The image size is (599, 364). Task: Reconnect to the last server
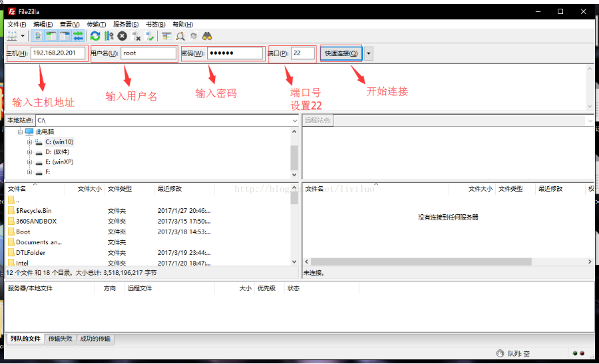pos(150,37)
